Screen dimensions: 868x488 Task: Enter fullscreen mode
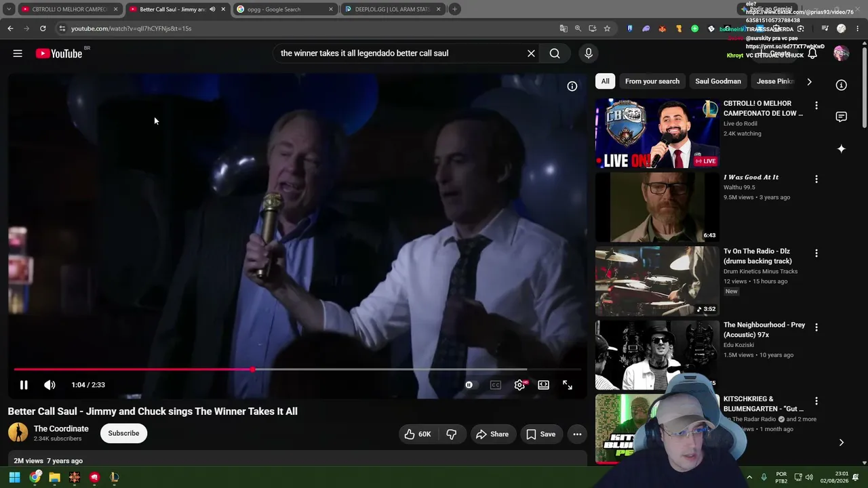[x=568, y=385]
